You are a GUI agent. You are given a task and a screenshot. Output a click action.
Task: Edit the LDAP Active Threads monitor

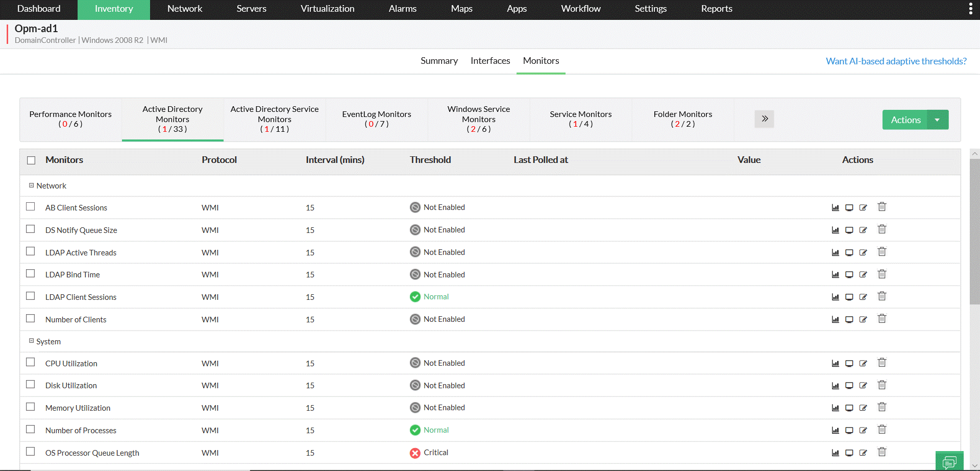863,252
